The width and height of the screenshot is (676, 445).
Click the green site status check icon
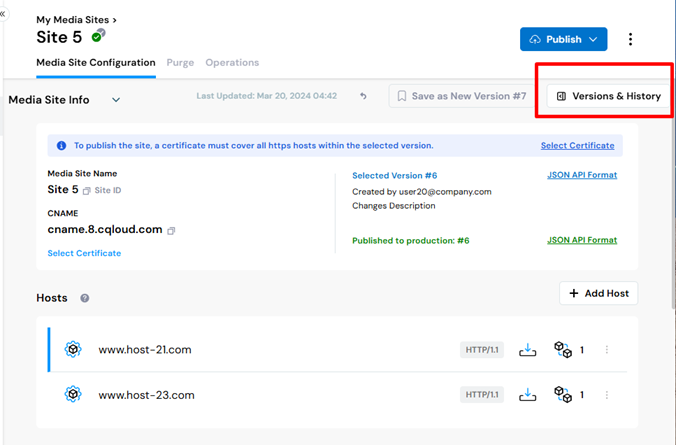point(97,37)
